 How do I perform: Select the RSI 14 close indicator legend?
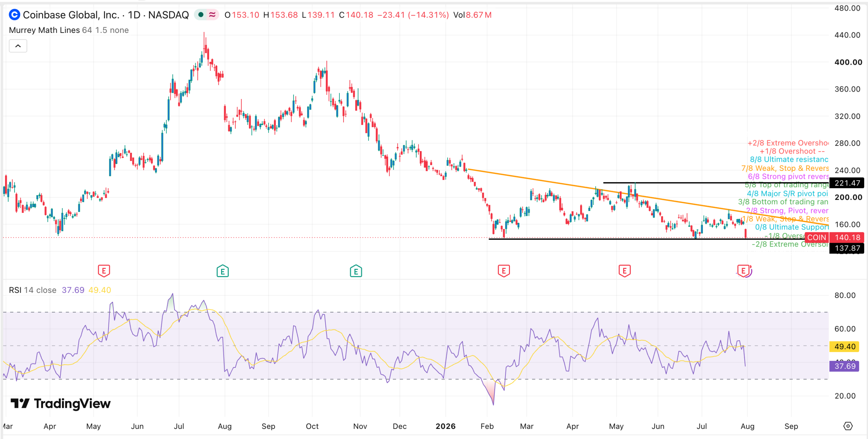coord(33,290)
